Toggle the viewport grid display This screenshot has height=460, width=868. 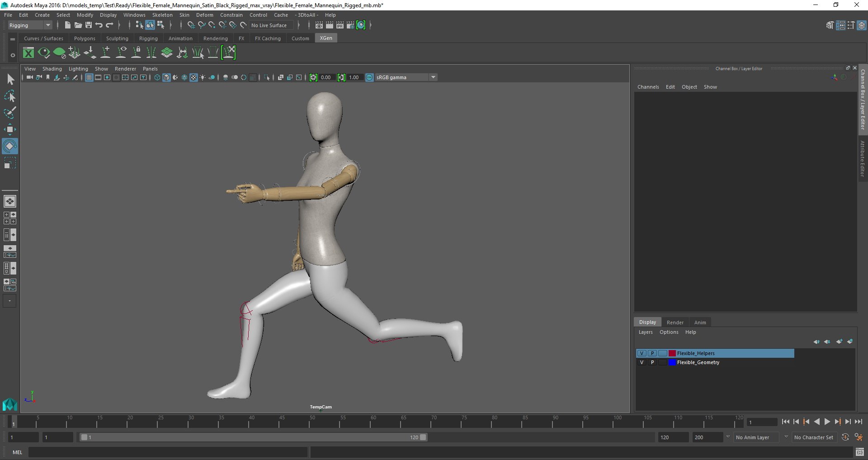(x=89, y=78)
